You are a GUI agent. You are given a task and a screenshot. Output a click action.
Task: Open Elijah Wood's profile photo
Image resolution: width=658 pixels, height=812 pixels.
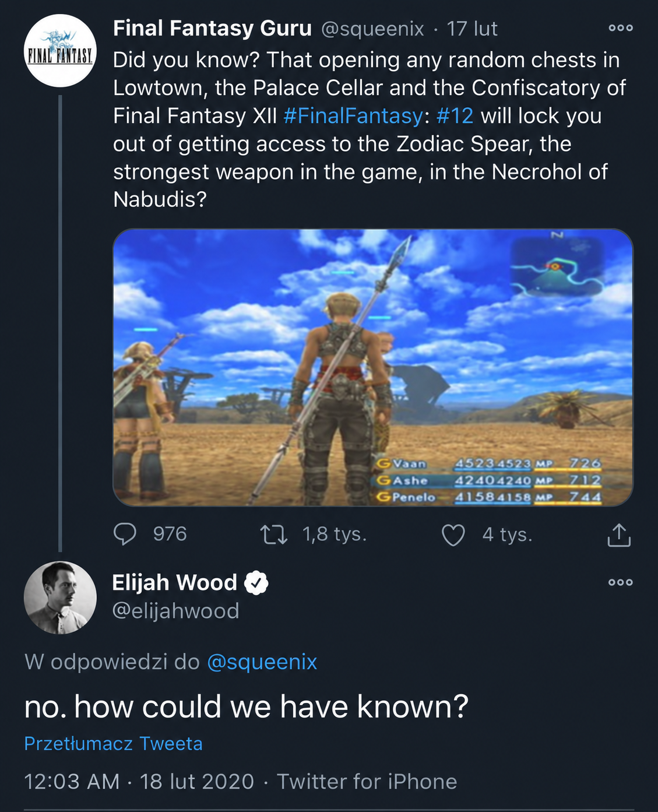(60, 597)
